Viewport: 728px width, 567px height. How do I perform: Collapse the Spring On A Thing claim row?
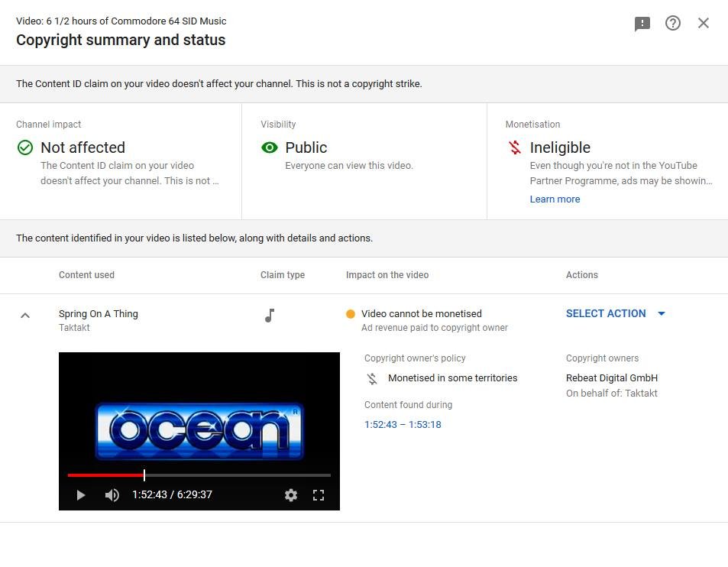tap(25, 315)
